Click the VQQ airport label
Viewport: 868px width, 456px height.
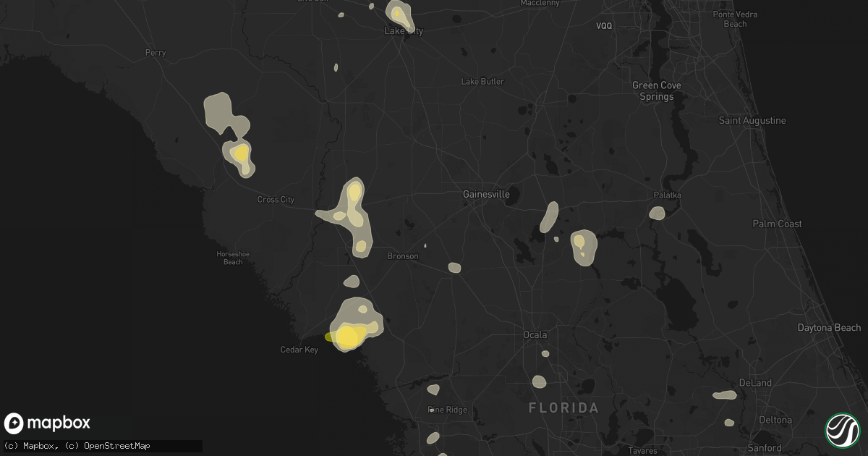pyautogui.click(x=604, y=26)
